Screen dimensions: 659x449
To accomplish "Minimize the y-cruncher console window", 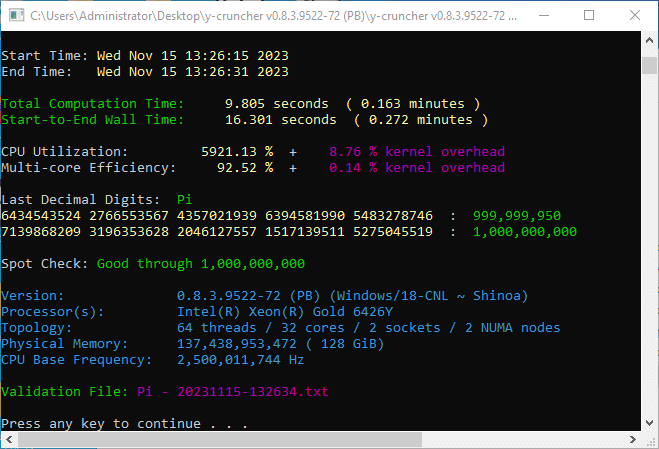I will (x=544, y=16).
